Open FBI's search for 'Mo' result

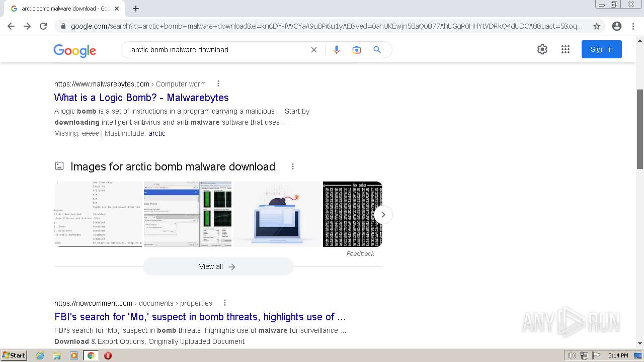(x=200, y=317)
